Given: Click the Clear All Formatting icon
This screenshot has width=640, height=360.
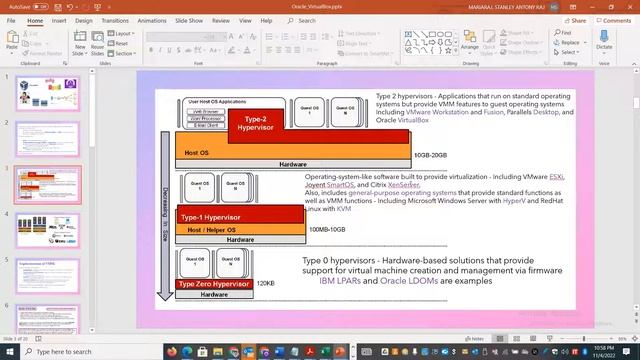Looking at the screenshot, I should pyautogui.click(x=253, y=37).
